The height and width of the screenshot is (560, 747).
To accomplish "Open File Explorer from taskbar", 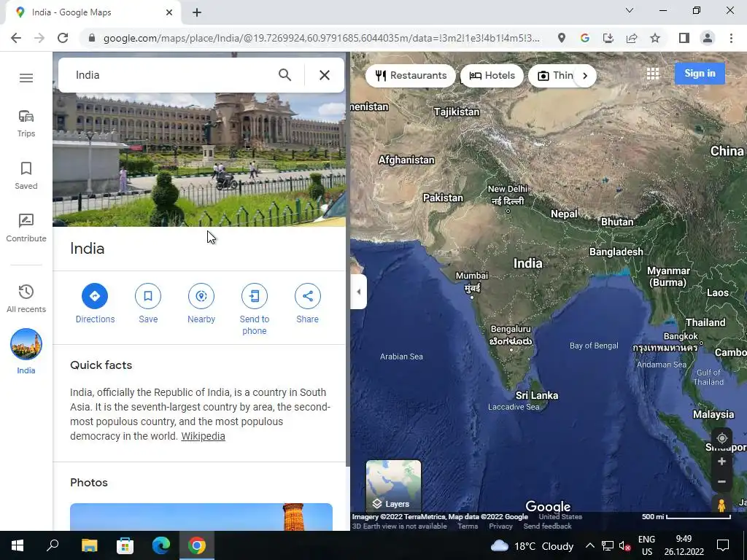I will [89, 545].
